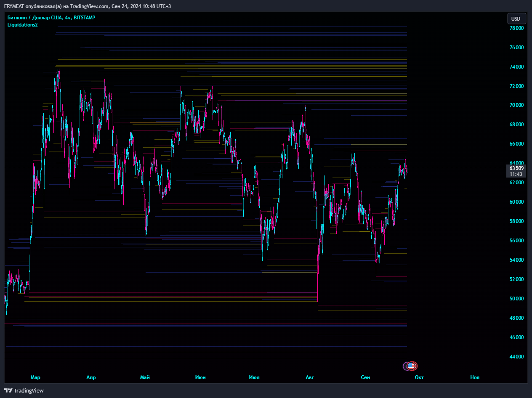532x398 pixels.
Task: Select the Май time axis label
Action: coord(145,377)
